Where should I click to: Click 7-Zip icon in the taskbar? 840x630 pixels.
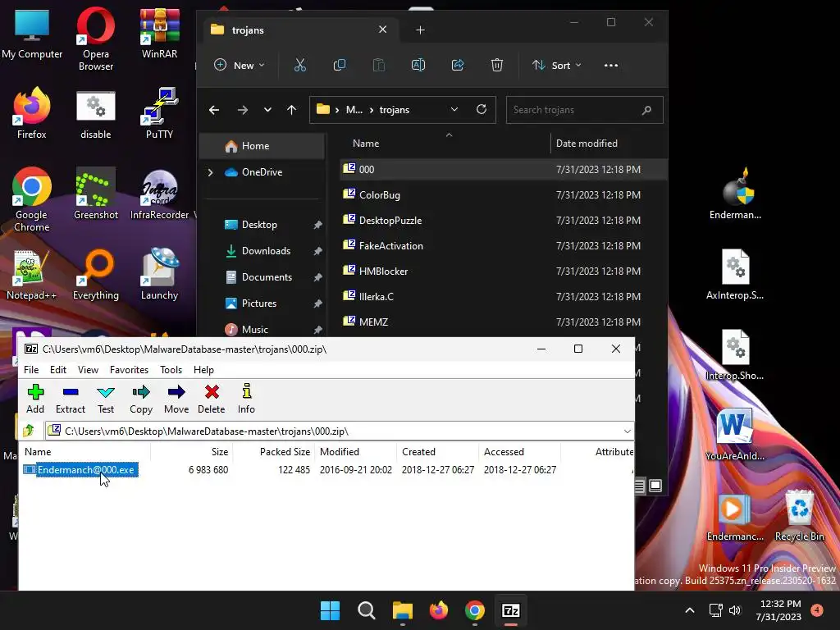(510, 610)
